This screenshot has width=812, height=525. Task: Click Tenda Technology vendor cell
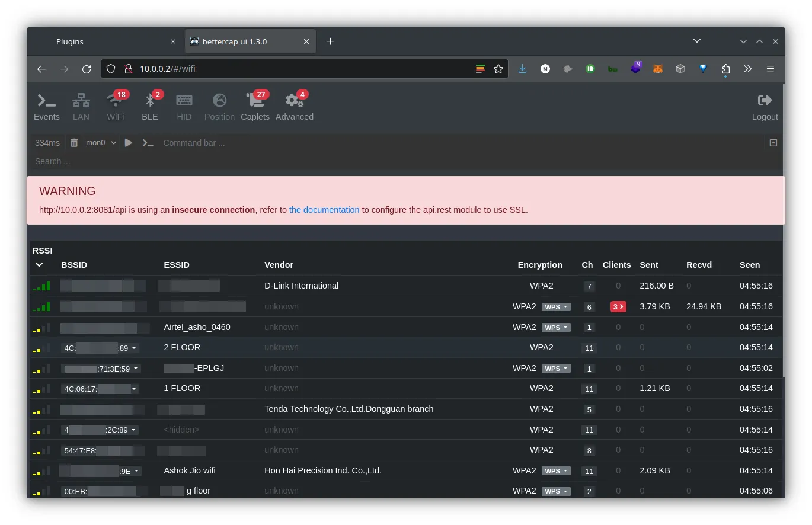click(349, 409)
